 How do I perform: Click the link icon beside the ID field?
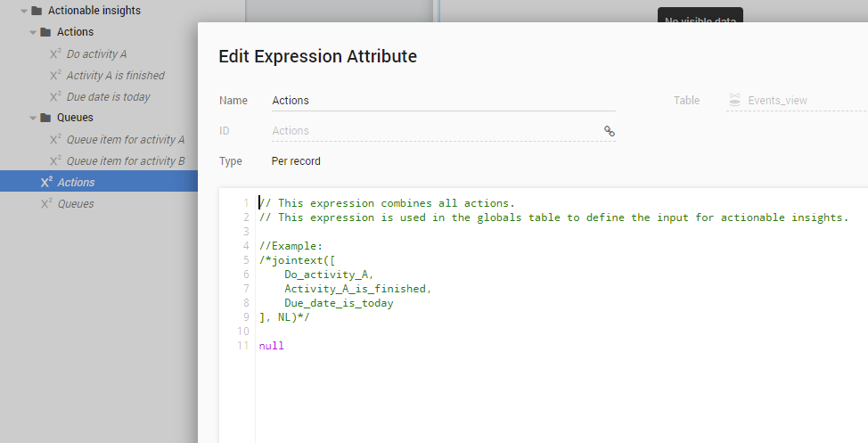610,131
